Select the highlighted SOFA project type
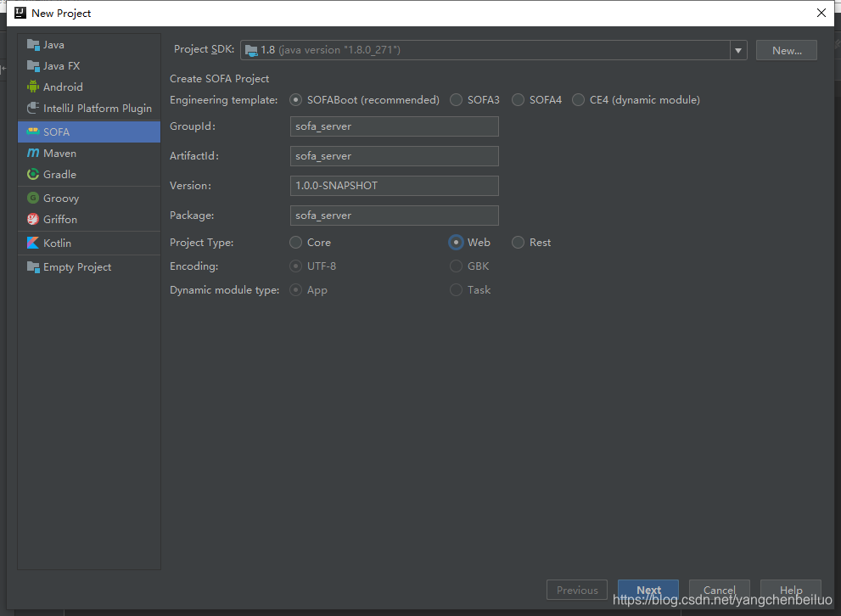 [89, 132]
